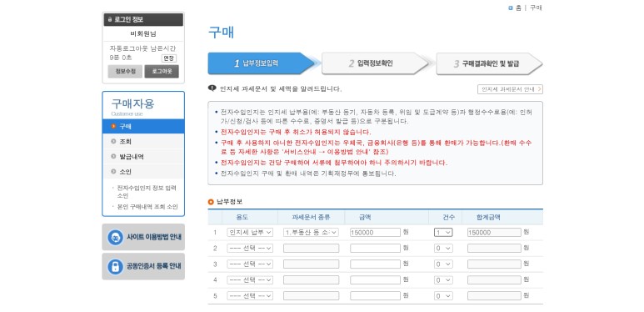This screenshot has height=312, width=644.
Task: Open 인지세 과세문서 안내 button
Action: (510, 89)
